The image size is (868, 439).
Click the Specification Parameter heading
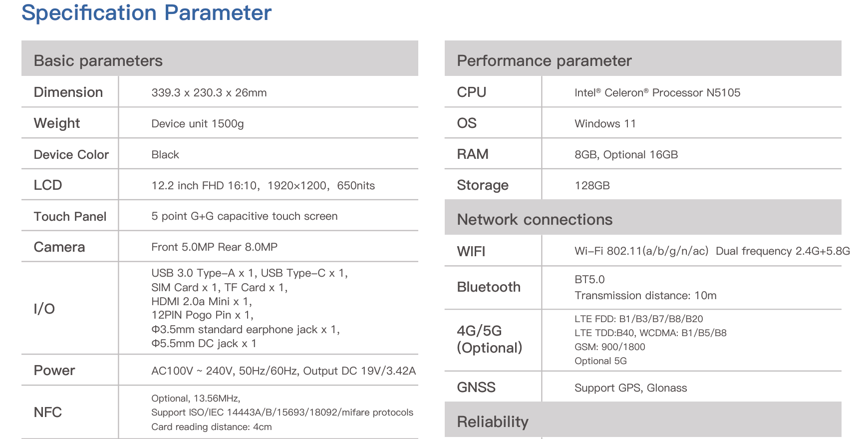click(x=146, y=13)
